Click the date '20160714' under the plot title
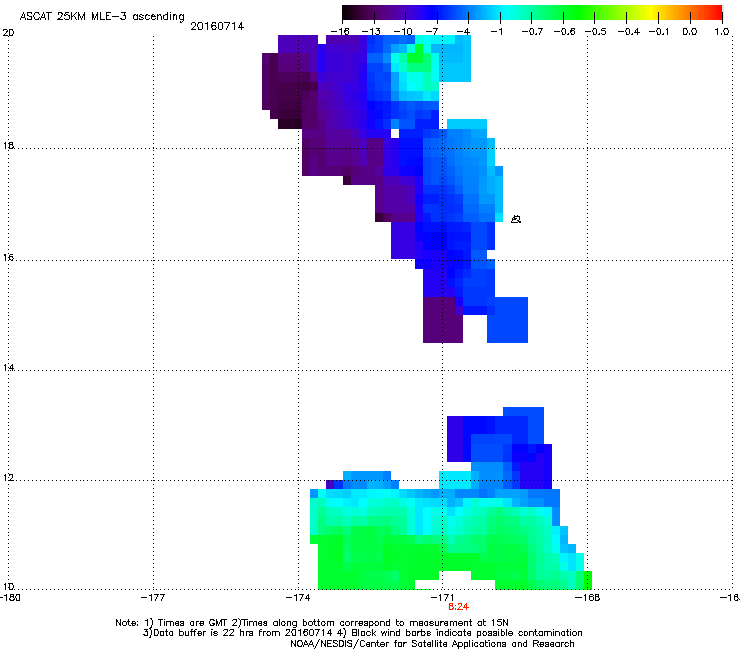This screenshot has width=740, height=650. click(217, 26)
